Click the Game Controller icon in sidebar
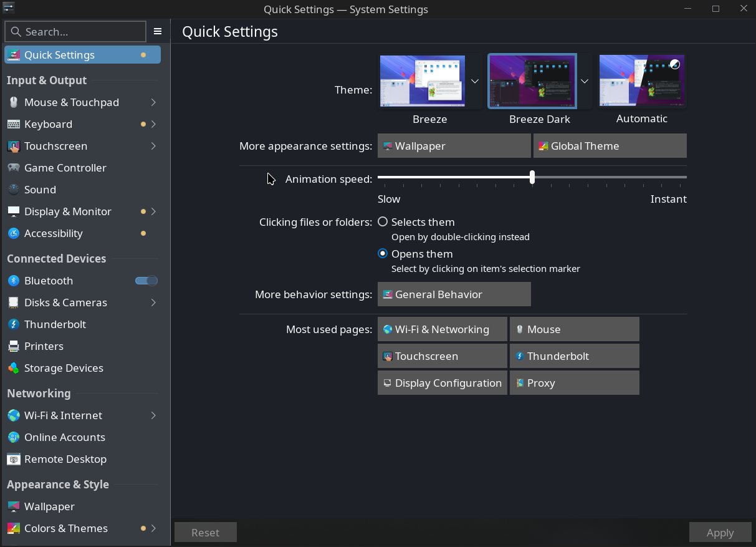Image resolution: width=756 pixels, height=547 pixels. 14,168
